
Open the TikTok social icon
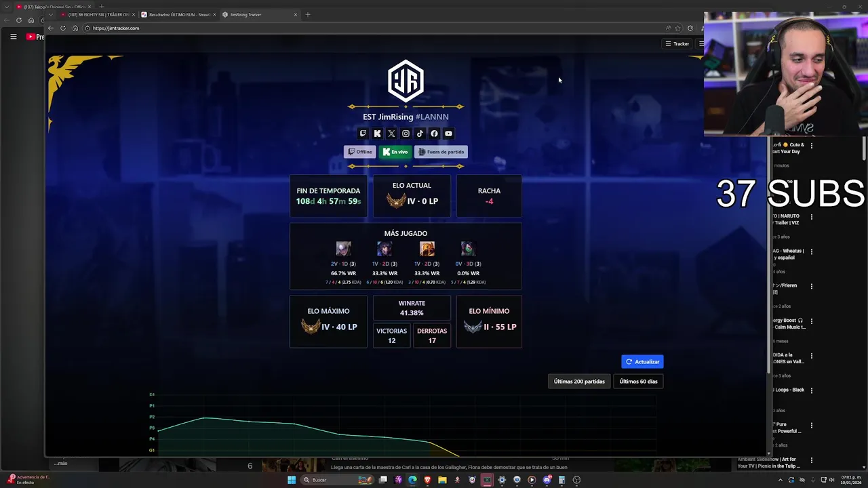coord(420,134)
